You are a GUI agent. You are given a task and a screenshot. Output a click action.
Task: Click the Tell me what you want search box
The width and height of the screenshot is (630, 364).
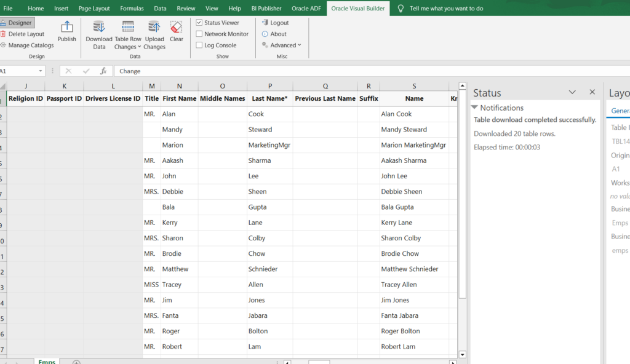pos(446,9)
